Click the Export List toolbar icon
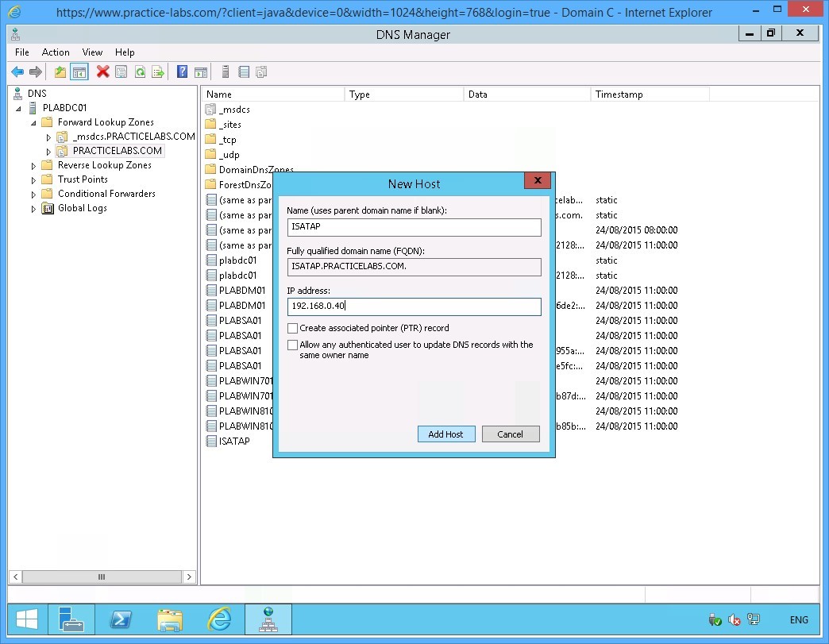 [x=158, y=72]
